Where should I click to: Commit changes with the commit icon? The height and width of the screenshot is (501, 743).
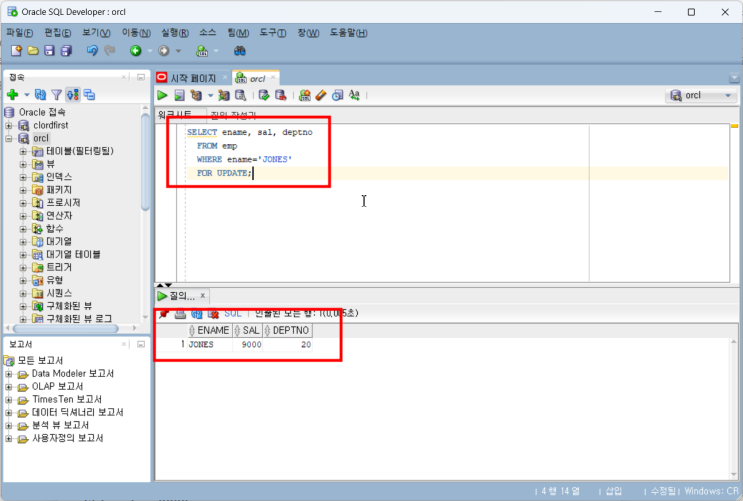tap(264, 95)
